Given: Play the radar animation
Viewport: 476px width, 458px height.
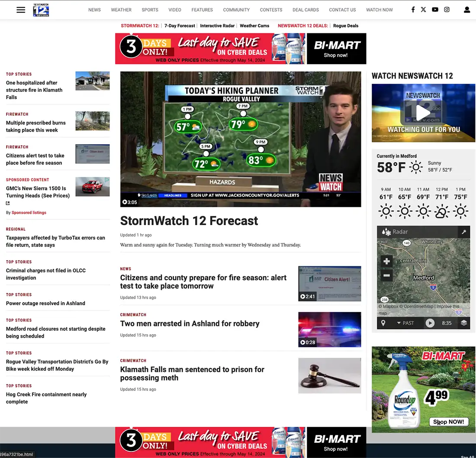Looking at the screenshot, I should (430, 323).
